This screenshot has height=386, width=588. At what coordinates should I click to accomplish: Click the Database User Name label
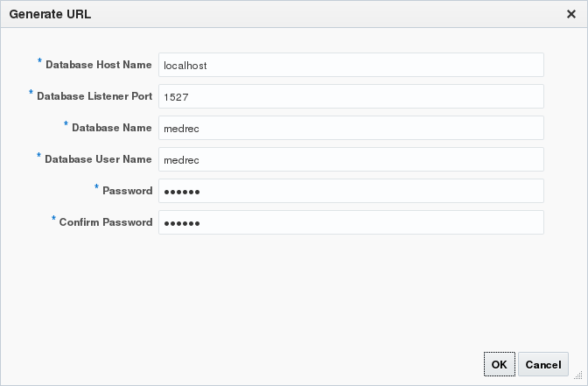coord(99,159)
